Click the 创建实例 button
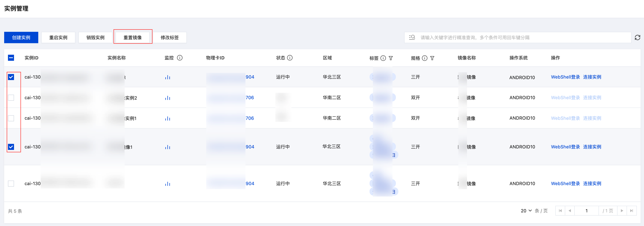Viewport: 644px width, 226px height. 21,37
